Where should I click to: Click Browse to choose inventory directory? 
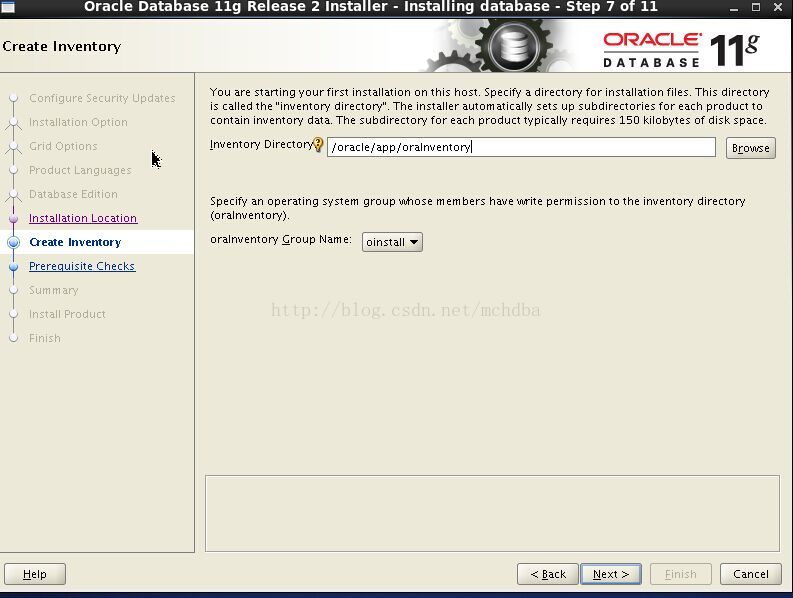pyautogui.click(x=751, y=148)
